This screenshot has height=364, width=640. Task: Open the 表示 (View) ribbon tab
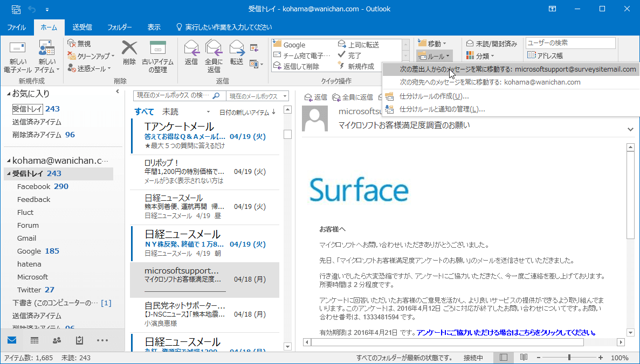(154, 27)
